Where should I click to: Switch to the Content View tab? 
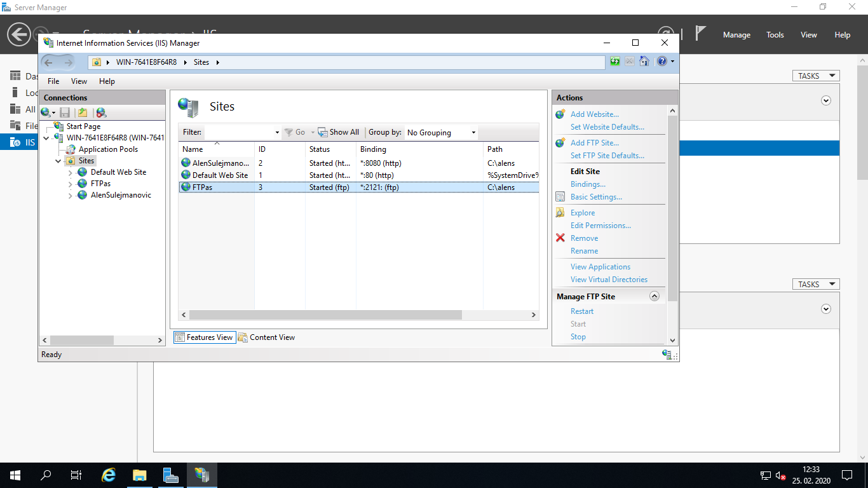(267, 337)
